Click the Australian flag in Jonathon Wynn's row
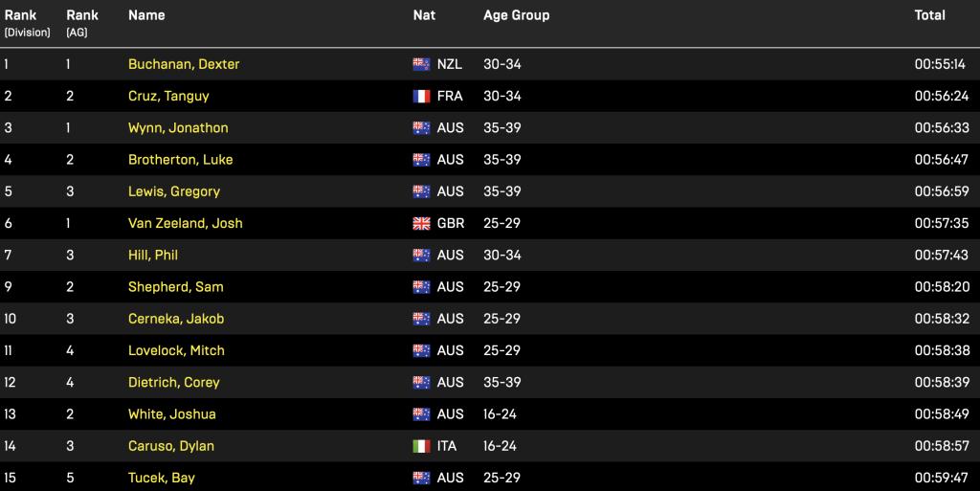The image size is (980, 491). click(x=421, y=128)
